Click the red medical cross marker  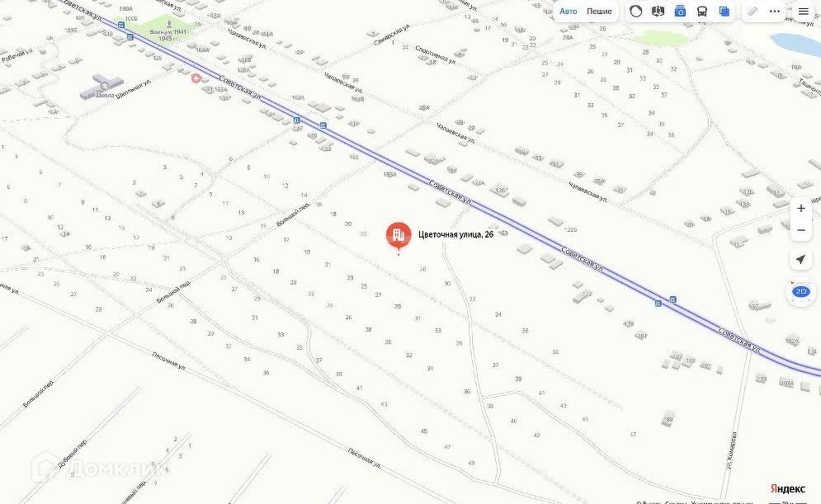coord(196,78)
